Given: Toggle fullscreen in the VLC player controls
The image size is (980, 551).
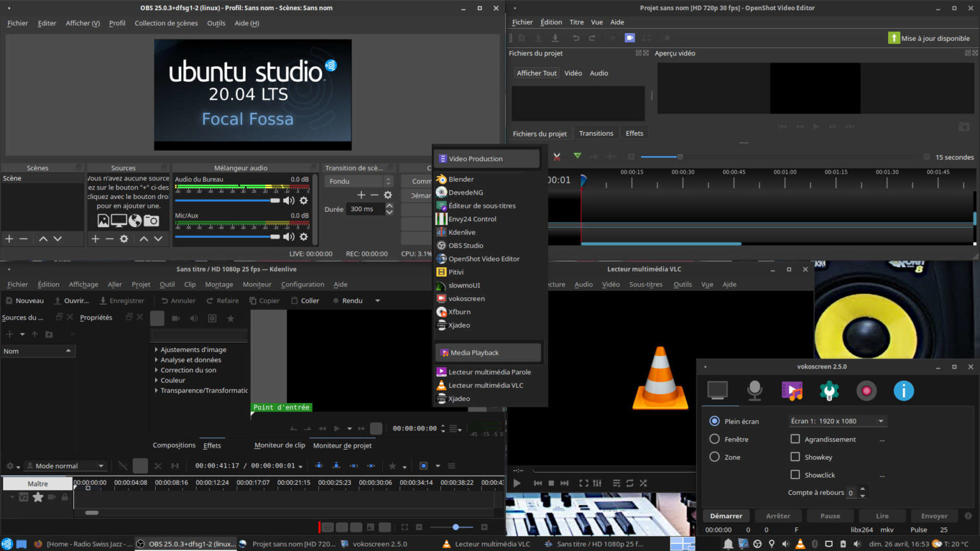Looking at the screenshot, I should 583,483.
